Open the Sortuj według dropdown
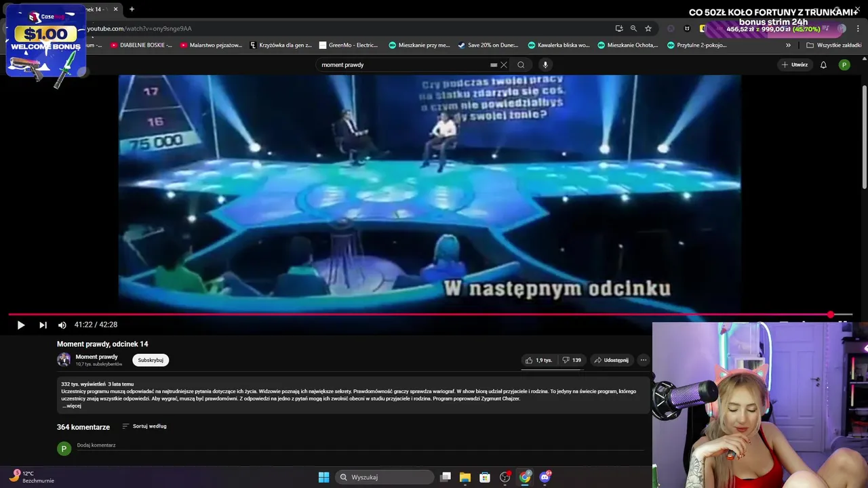Image resolution: width=868 pixels, height=488 pixels. click(144, 426)
